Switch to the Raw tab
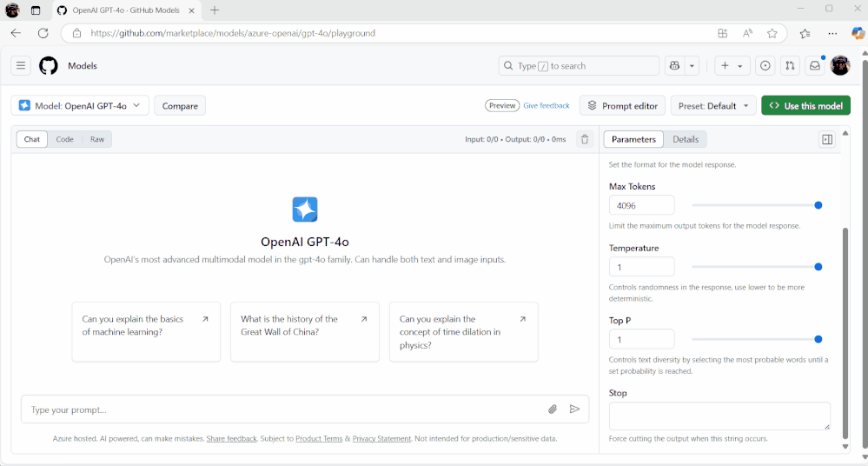This screenshot has height=466, width=868. [97, 139]
